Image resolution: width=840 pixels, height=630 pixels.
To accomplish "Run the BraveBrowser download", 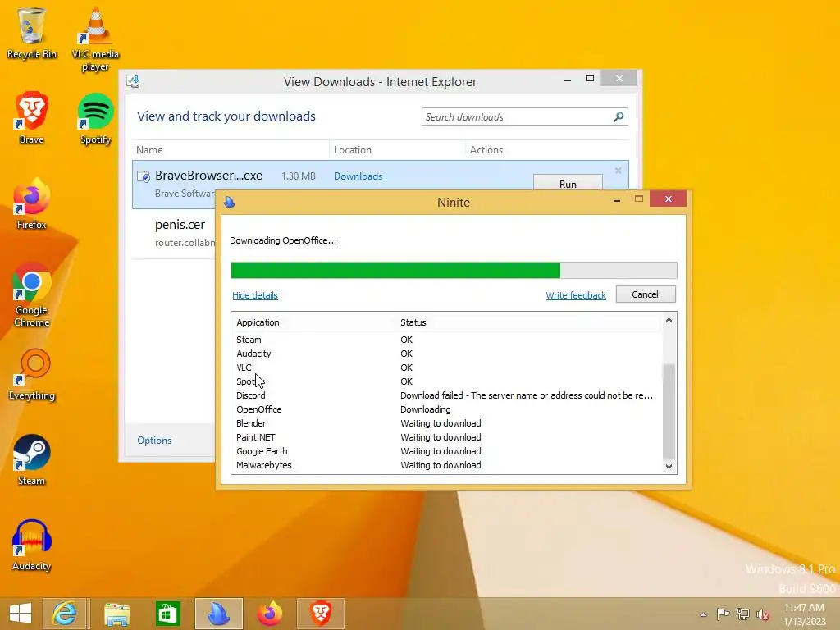I will click(x=568, y=183).
